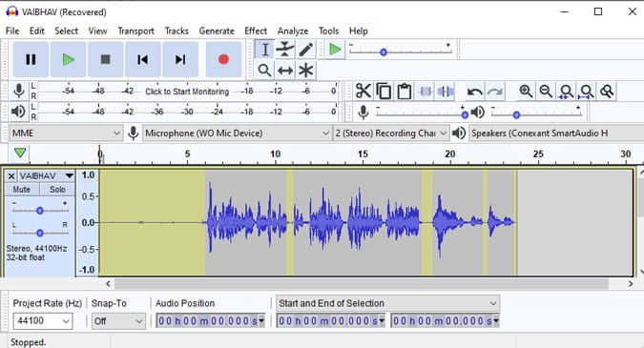
Task: Click the Play-at-speed green button
Action: point(335,50)
